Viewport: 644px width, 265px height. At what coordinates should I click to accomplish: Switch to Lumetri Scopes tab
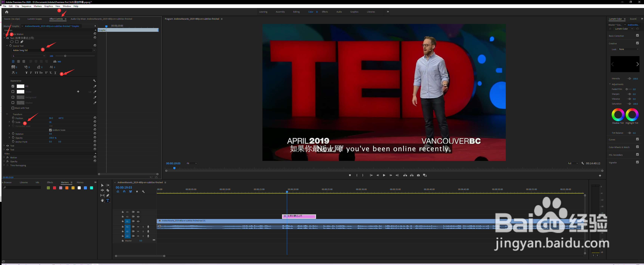[35, 19]
